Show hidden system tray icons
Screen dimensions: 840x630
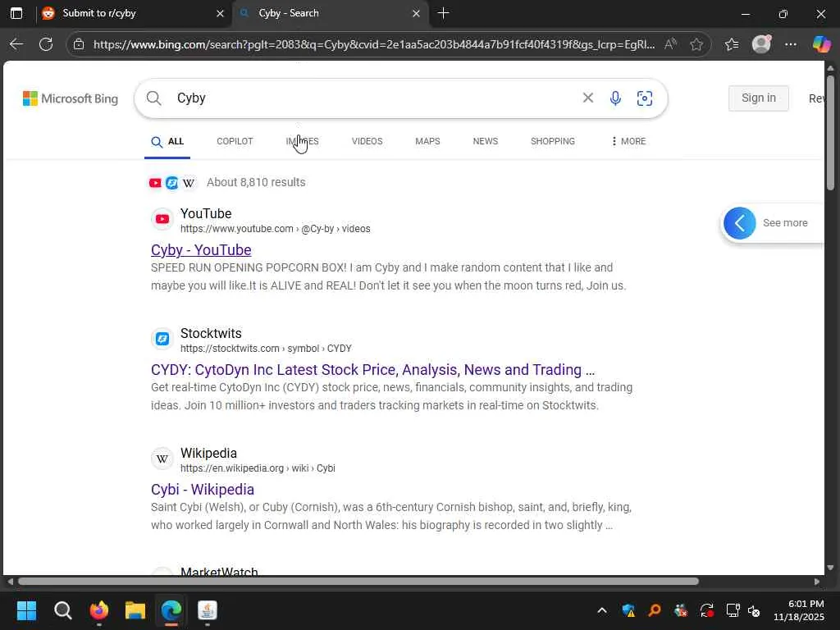(x=602, y=610)
